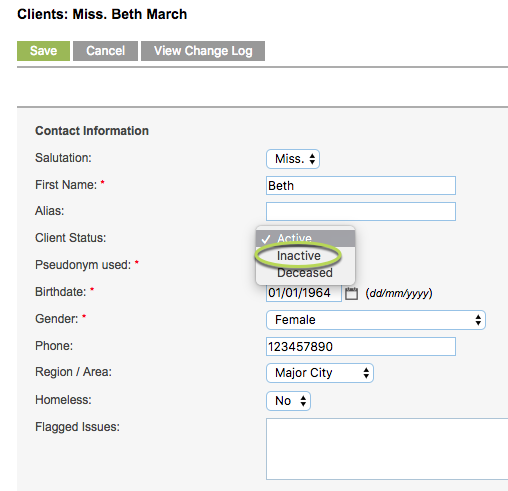Select Deceased in Client Status list
Viewport: 508px width, 491px height.
coord(305,273)
